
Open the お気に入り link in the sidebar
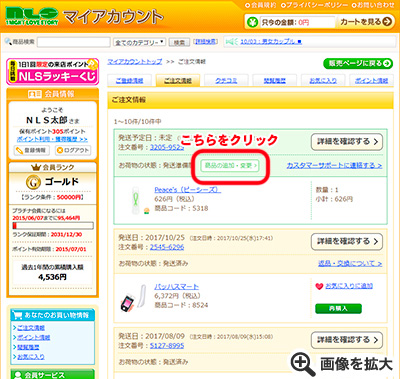coord(31,357)
